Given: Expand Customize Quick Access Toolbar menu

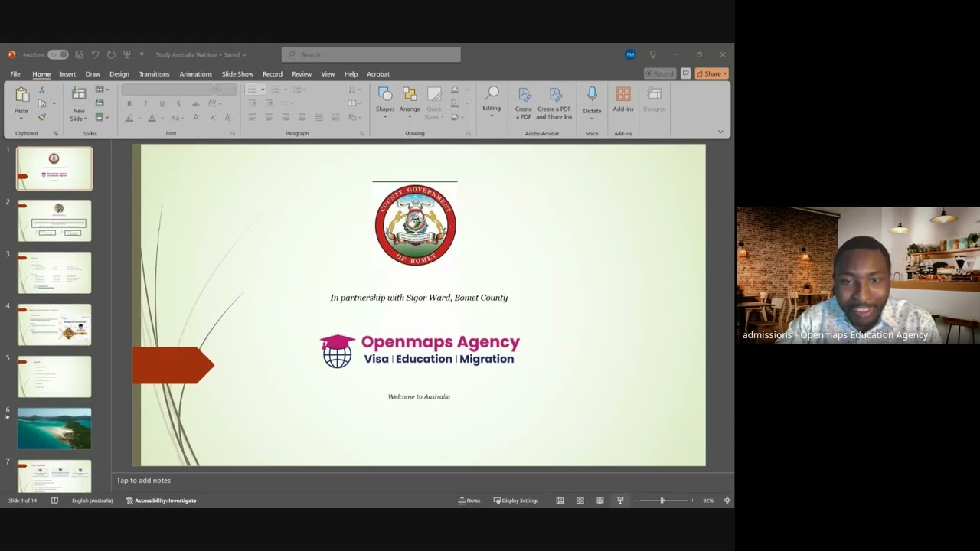Looking at the screenshot, I should point(142,54).
